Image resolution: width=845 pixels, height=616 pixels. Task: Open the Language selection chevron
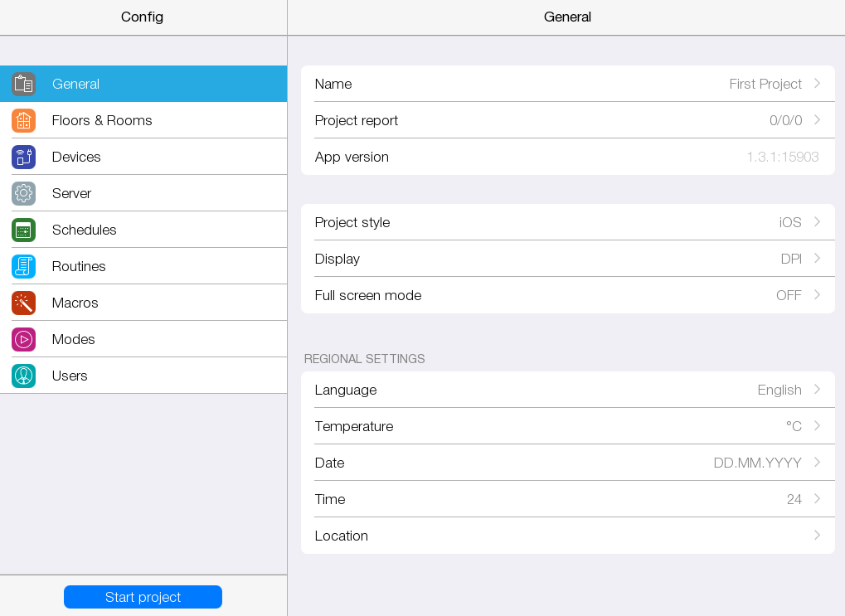tap(817, 390)
